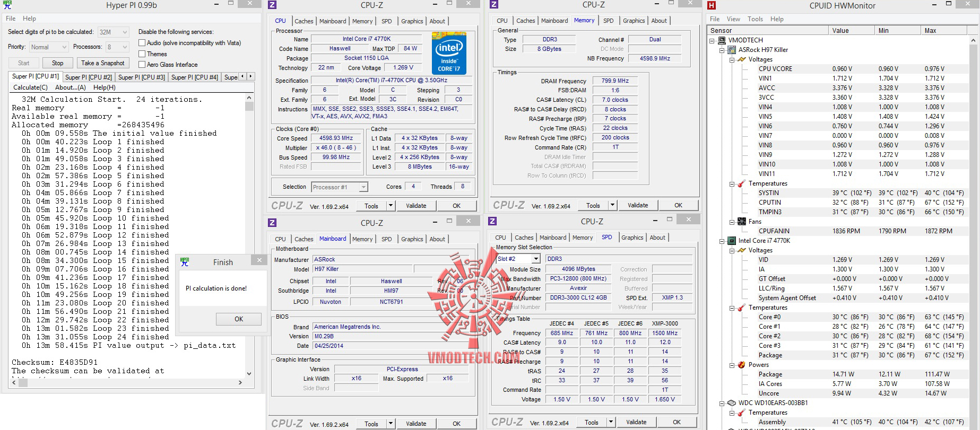Viewport: 980px width, 430px height.
Task: Click the VMODTECH computer icon in HWMonitor
Action: (x=722, y=40)
